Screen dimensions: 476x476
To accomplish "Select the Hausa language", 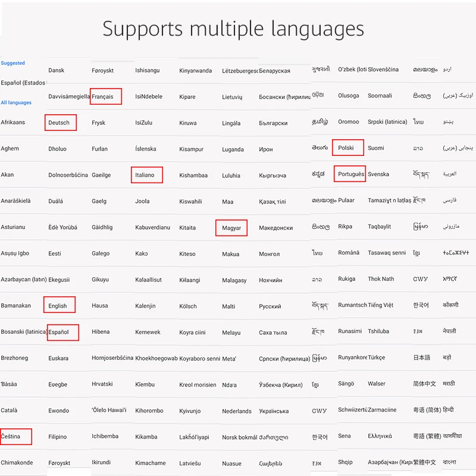I will 99,305.
